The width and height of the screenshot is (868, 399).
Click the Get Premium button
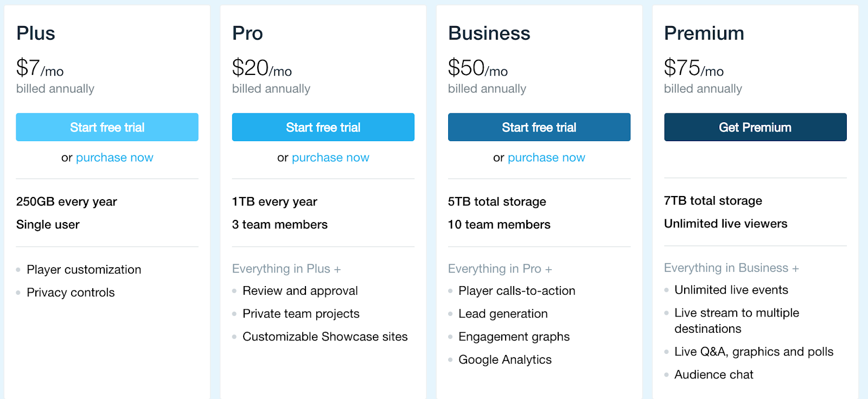[755, 127]
